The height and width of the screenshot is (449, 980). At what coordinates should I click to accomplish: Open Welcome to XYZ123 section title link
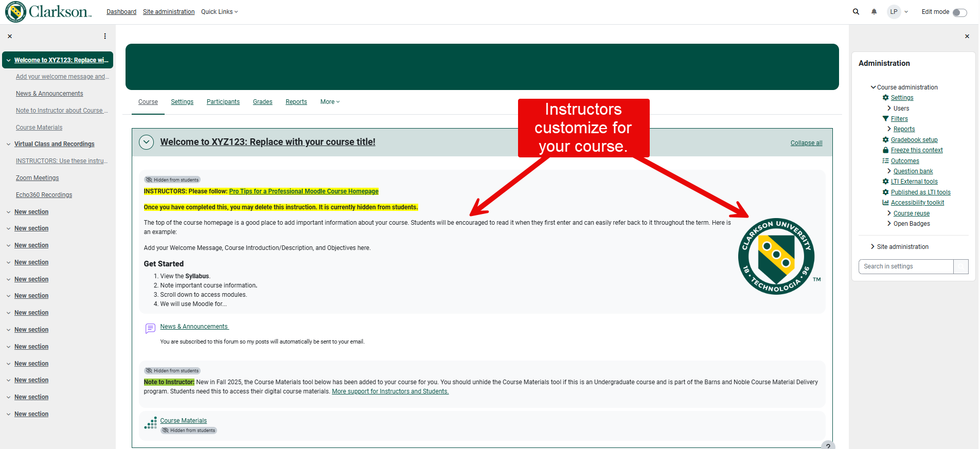(x=268, y=142)
